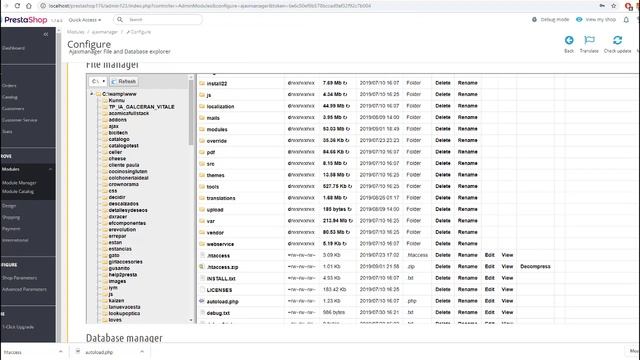Click the Translate flag icon
The width and height of the screenshot is (640, 360).
(589, 40)
